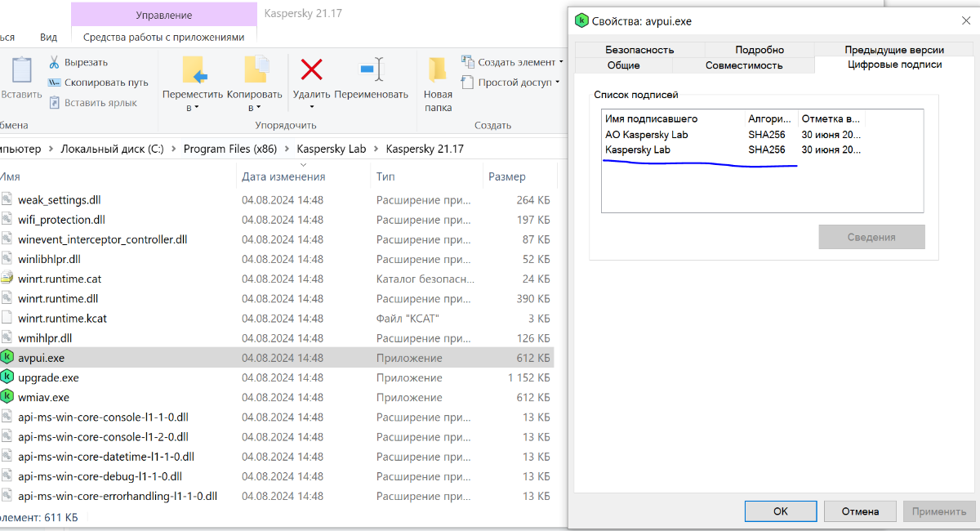
Task: Expand the Удалить dropdown arrow
Action: click(x=311, y=107)
